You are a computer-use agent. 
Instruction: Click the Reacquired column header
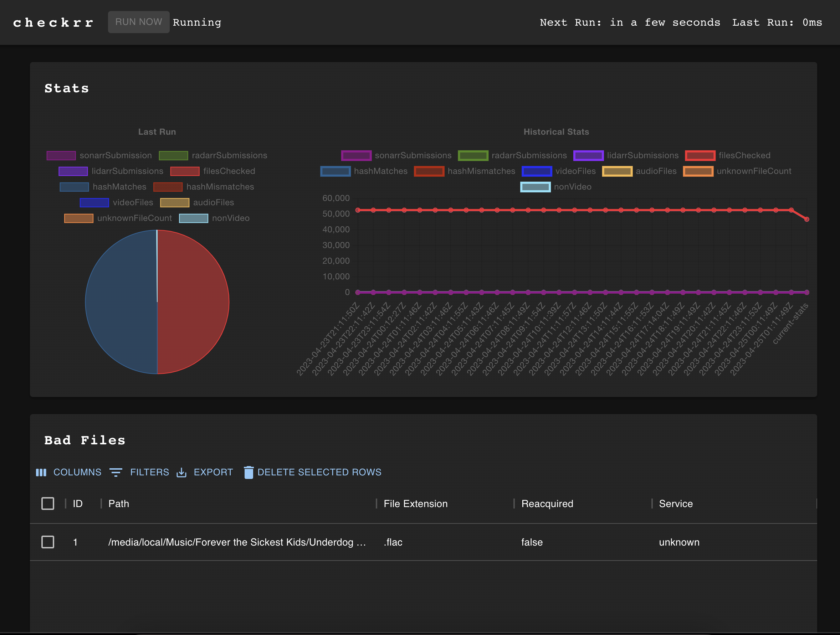pos(547,504)
